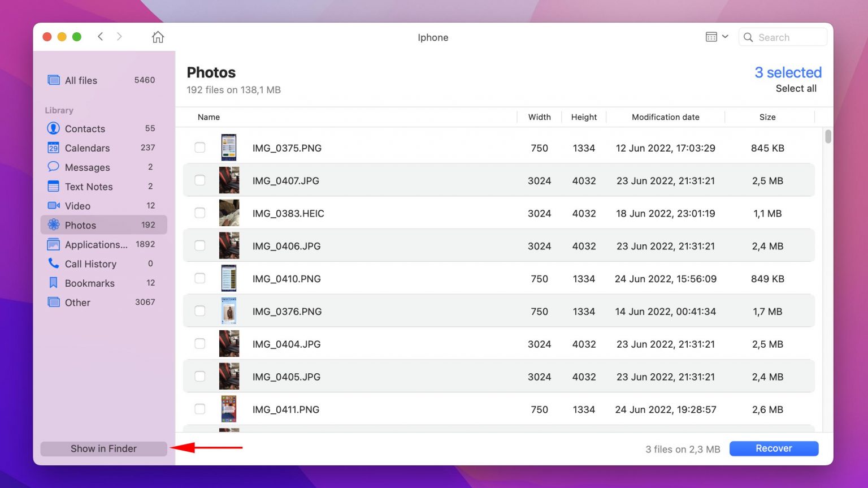Open the view options dropdown
Image resolution: width=868 pixels, height=488 pixels.
coord(716,36)
